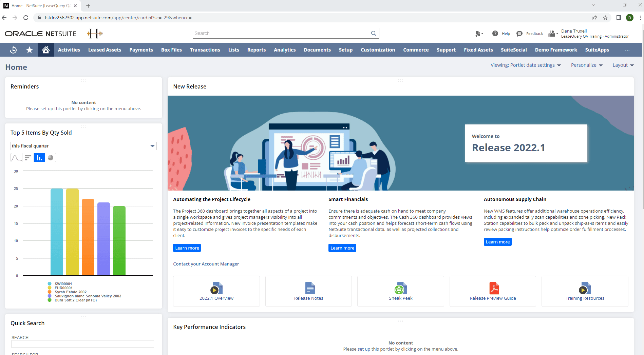644x355 pixels.
Task: Click the search magnifier icon
Action: [x=374, y=33]
